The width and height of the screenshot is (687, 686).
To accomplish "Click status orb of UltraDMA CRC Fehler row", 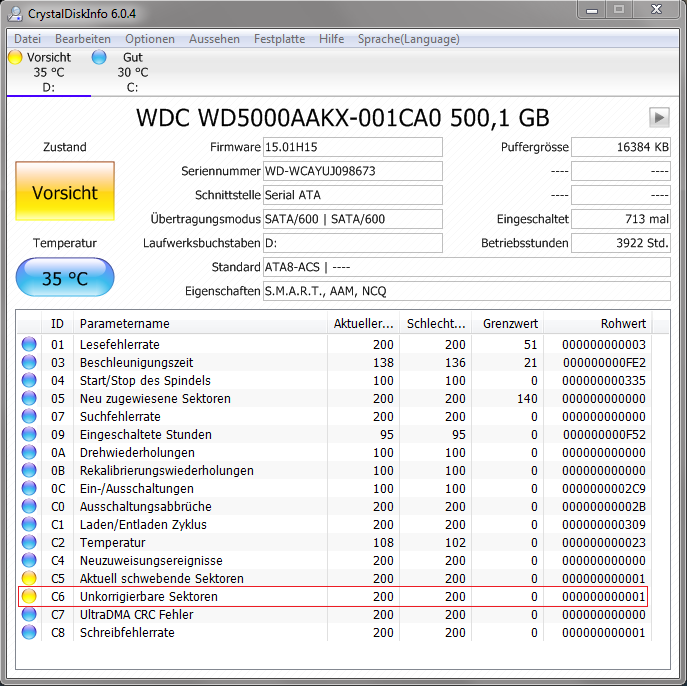I will [29, 614].
